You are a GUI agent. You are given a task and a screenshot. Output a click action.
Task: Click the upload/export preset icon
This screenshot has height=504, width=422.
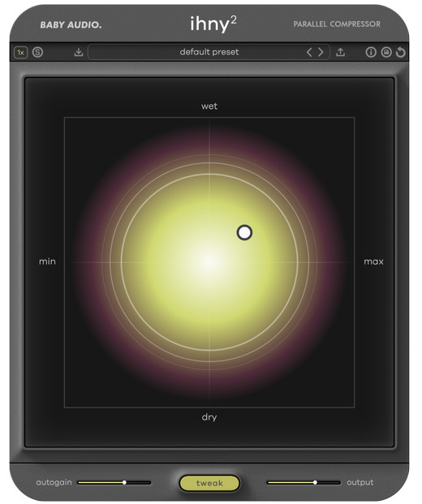pos(340,52)
